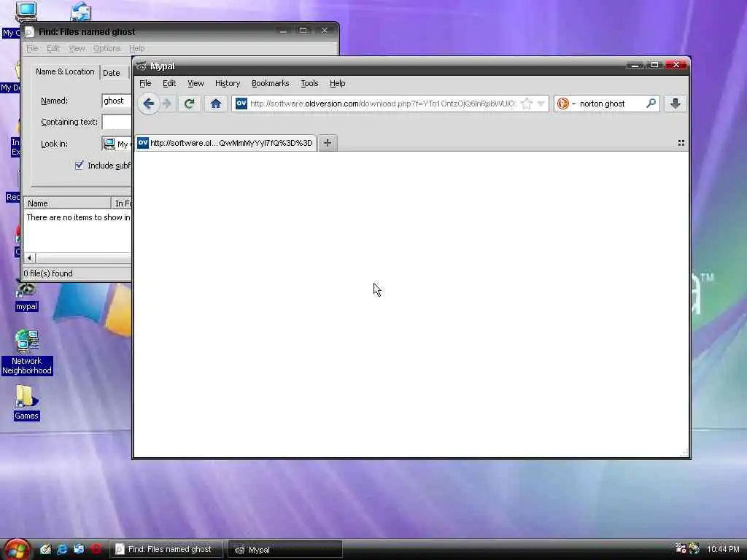This screenshot has height=560, width=747.
Task: Select the Name & Location tab
Action: (65, 72)
